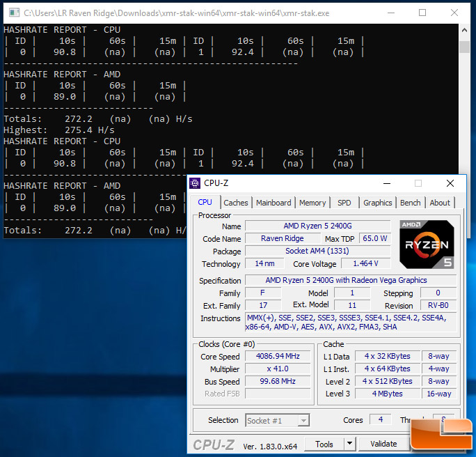Click the console title path xmr-stak.exe
The height and width of the screenshot is (457, 476).
pos(176,13)
